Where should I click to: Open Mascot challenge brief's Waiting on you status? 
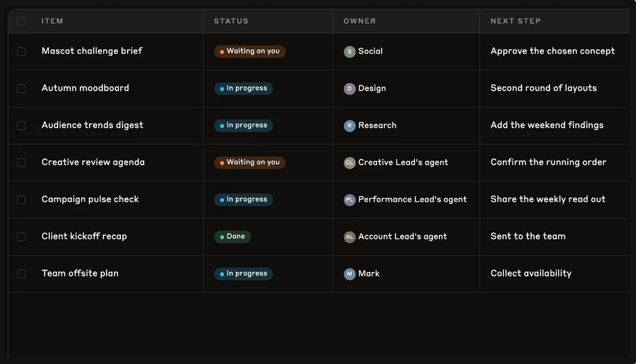(250, 51)
